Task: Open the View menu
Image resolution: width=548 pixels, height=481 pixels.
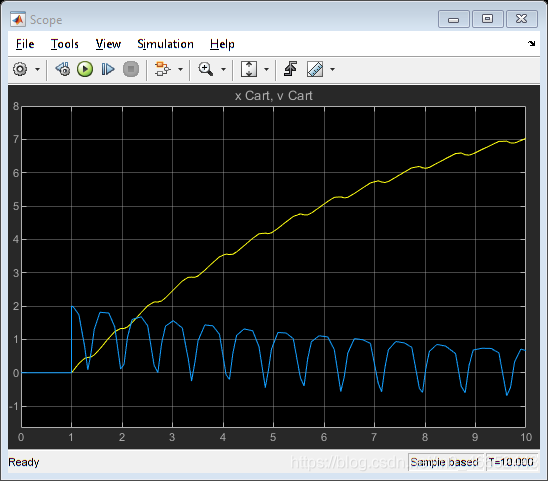Action: pos(108,44)
